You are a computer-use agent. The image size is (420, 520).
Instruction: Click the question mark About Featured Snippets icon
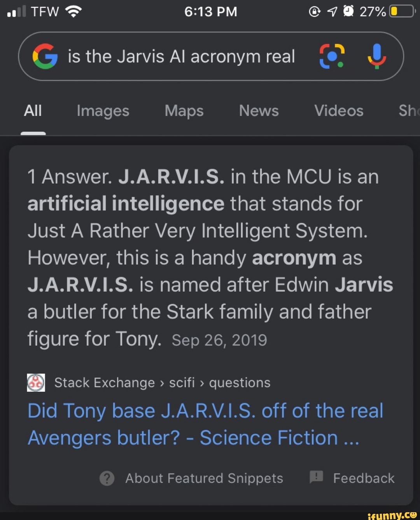coord(107,478)
